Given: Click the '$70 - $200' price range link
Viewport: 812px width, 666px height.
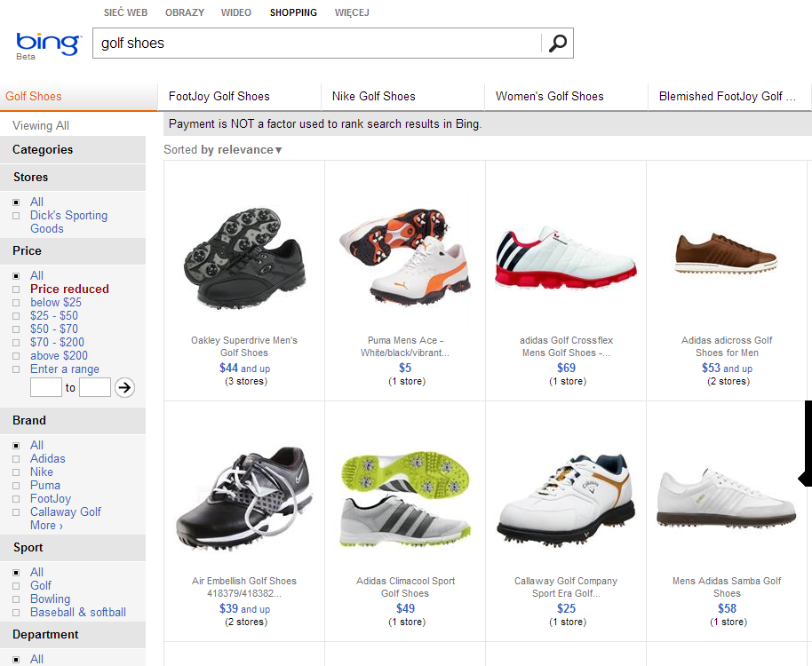Looking at the screenshot, I should click(57, 342).
